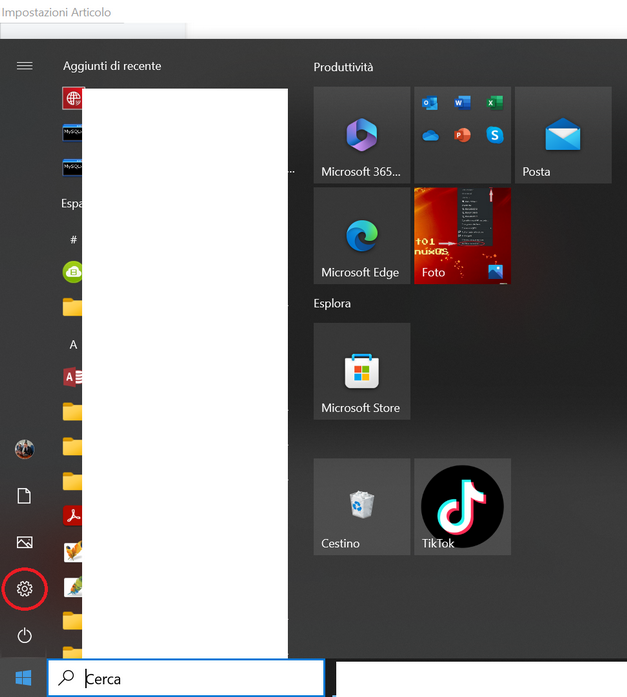Viewport: 627px width, 697px height.
Task: Click the user account avatar
Action: 24,449
